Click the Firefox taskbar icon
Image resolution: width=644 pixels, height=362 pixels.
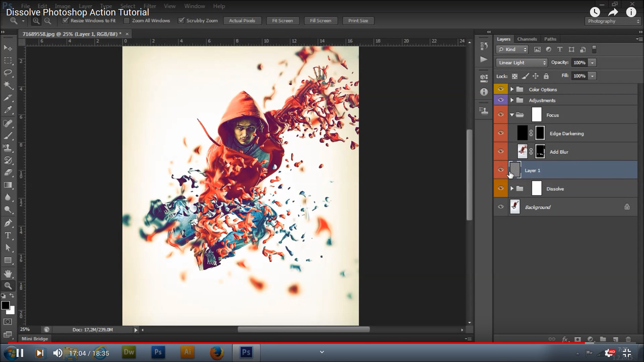(x=217, y=352)
